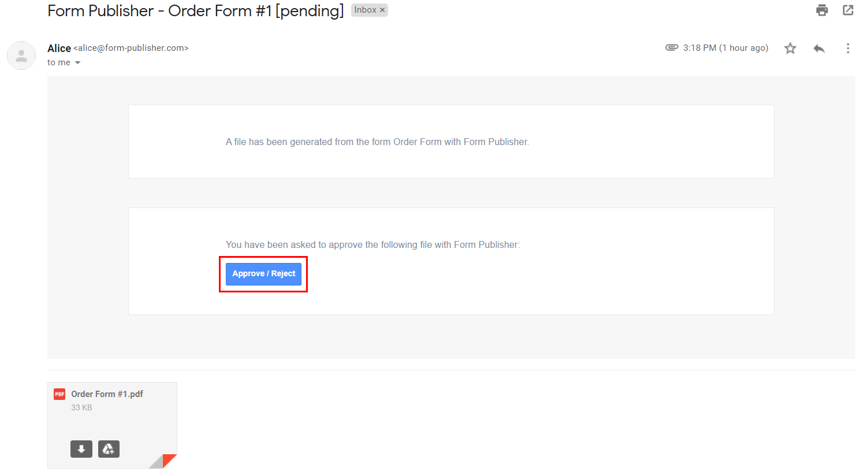The width and height of the screenshot is (868, 471).
Task: Open email in a new window
Action: (x=848, y=10)
